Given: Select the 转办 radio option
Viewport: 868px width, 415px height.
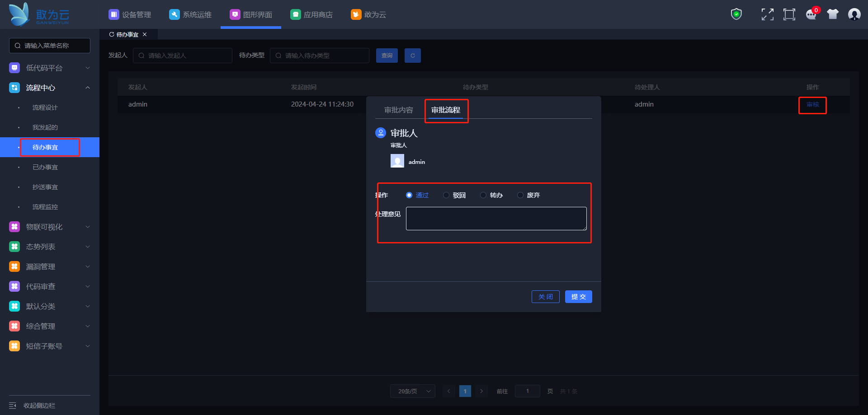Looking at the screenshot, I should pyautogui.click(x=483, y=195).
